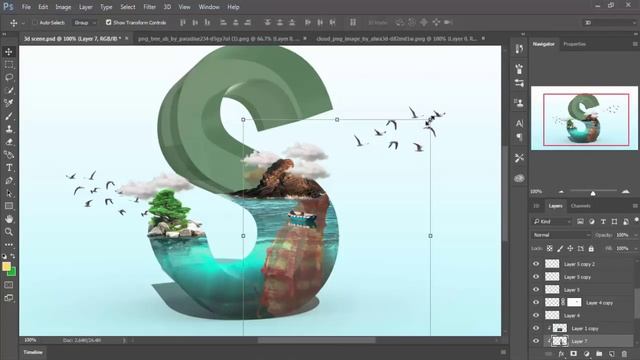Click the Lock all padlock icon
This screenshot has height=360, width=640.
click(591, 249)
